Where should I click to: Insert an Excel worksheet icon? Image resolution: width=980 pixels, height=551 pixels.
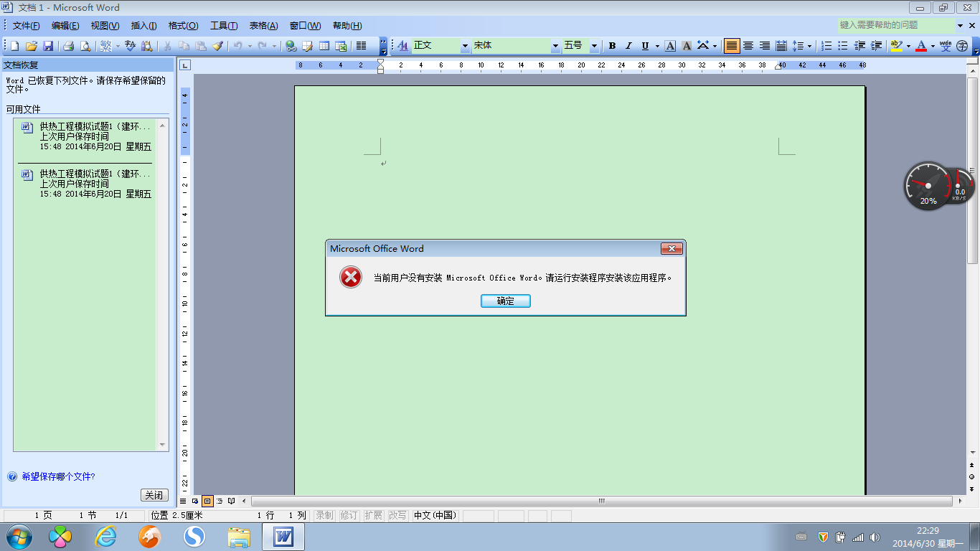pyautogui.click(x=341, y=46)
